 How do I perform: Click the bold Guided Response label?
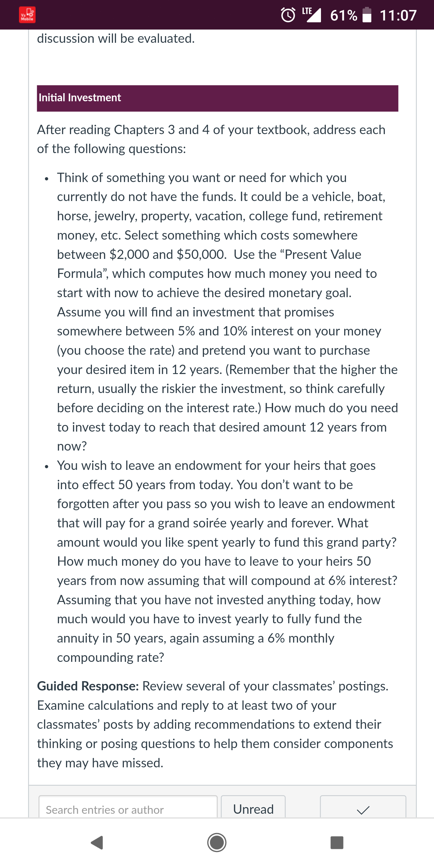[88, 686]
